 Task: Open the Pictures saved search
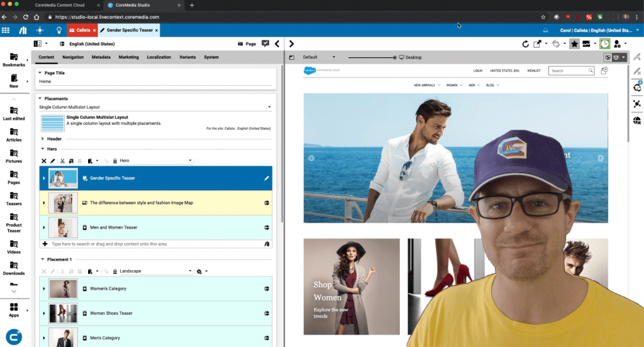14,156
